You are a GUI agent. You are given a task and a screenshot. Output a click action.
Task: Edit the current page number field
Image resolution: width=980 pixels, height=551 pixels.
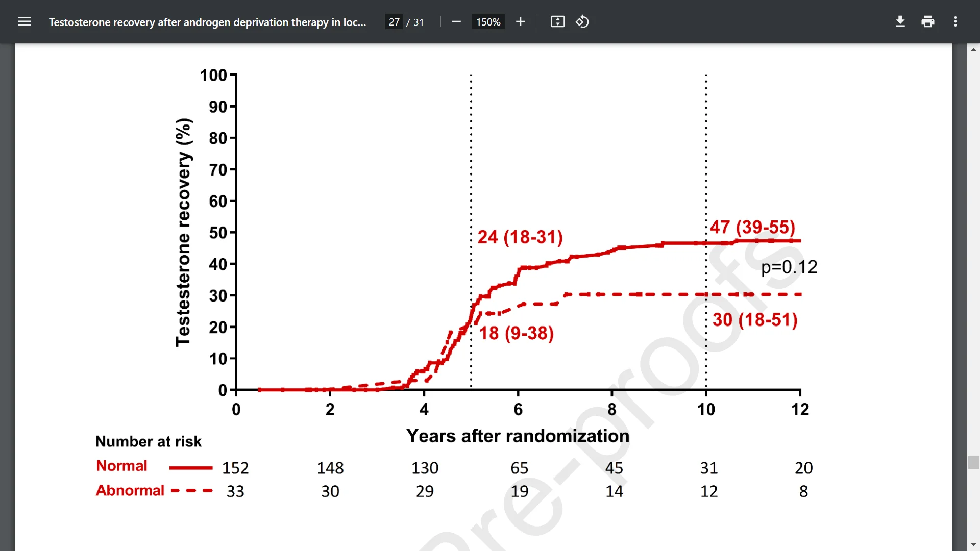pyautogui.click(x=394, y=22)
